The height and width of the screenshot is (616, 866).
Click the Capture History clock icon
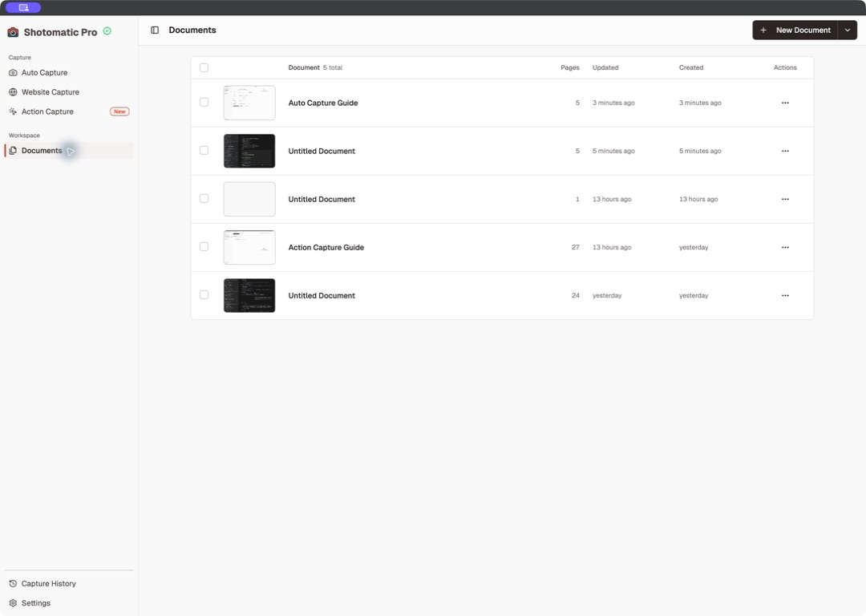click(13, 583)
